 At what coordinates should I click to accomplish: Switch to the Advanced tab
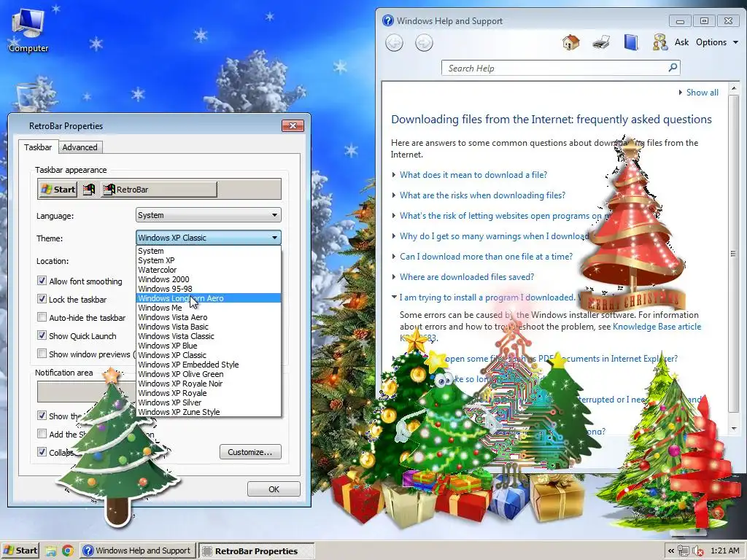click(80, 147)
